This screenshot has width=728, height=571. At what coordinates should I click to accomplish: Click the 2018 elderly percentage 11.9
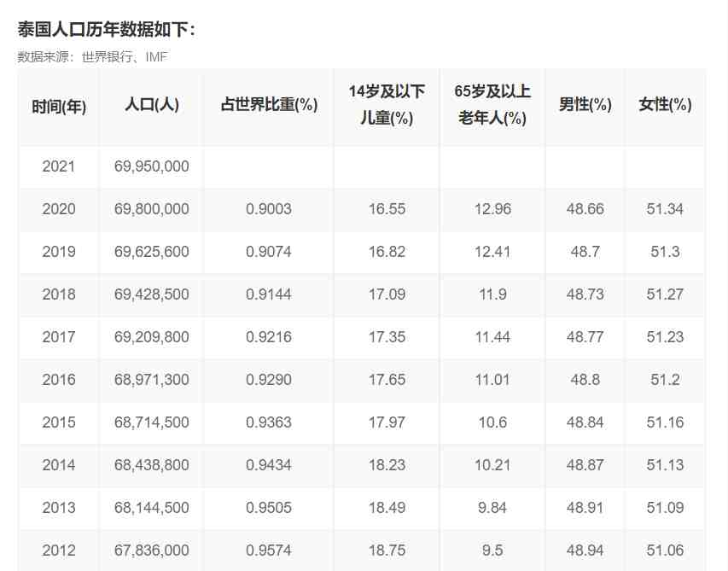click(x=492, y=294)
